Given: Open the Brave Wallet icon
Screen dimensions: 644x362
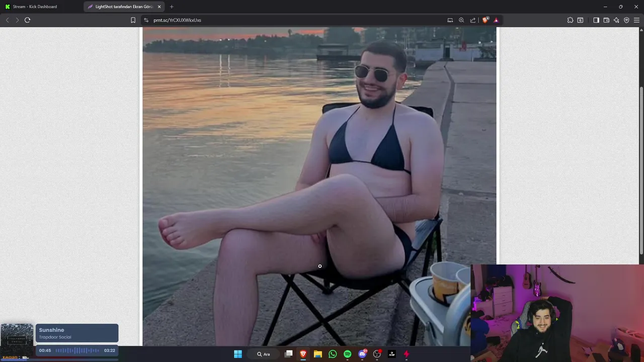Looking at the screenshot, I should click(x=606, y=20).
